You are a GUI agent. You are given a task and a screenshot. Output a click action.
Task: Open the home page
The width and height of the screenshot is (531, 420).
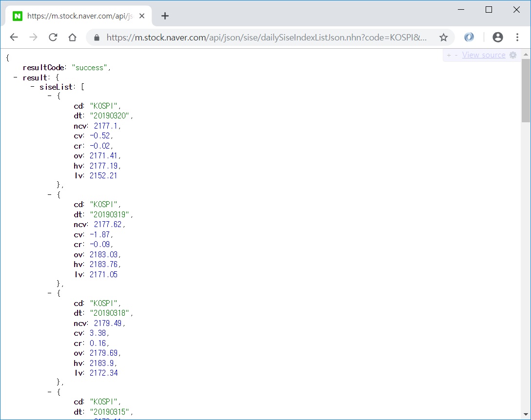point(72,37)
